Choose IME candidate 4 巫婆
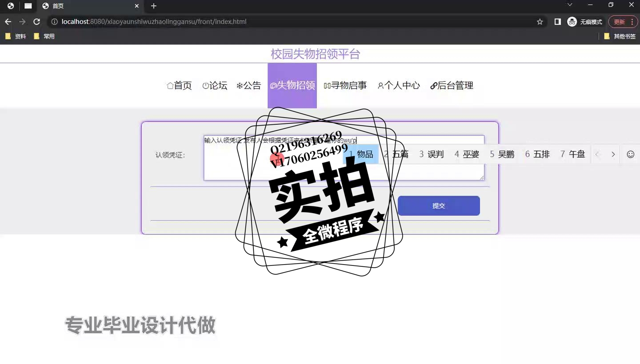640x364 pixels. (467, 154)
